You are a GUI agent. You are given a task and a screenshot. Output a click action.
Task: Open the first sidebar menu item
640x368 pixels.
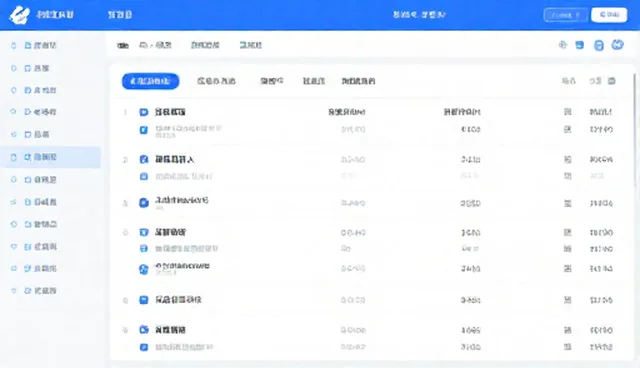coord(40,45)
